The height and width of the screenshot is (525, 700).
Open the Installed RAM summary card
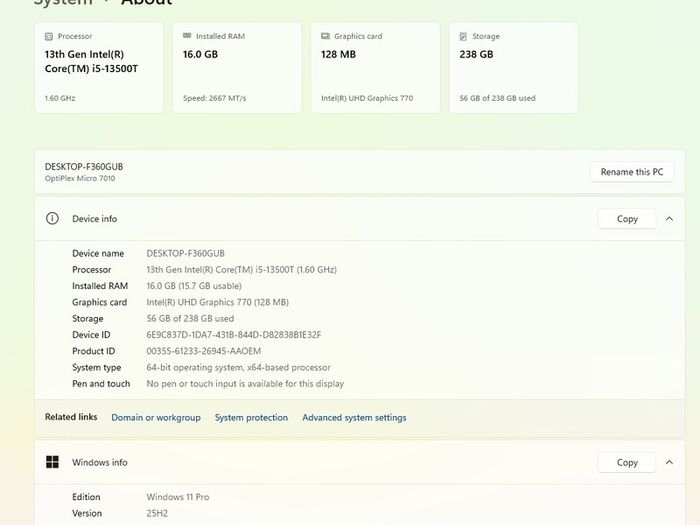[237, 67]
